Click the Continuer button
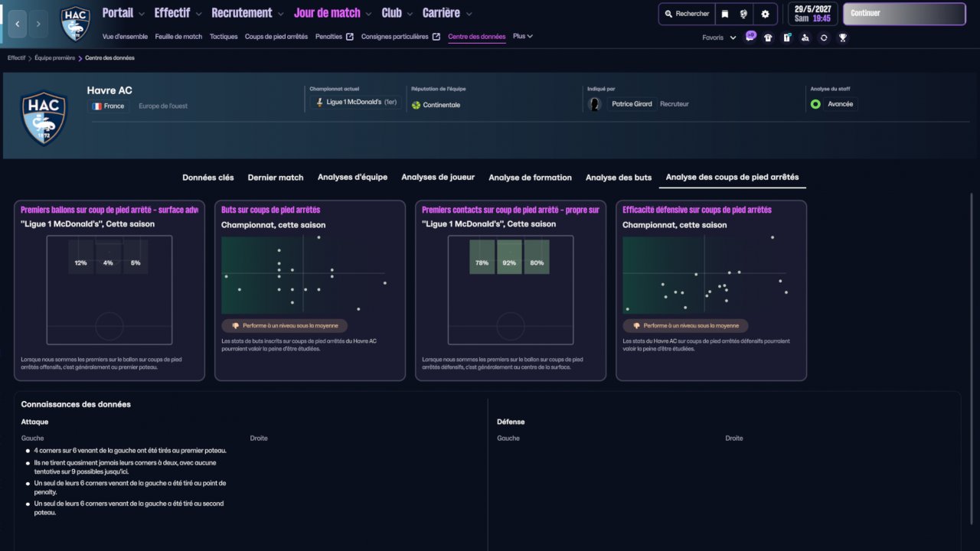 [x=904, y=14]
